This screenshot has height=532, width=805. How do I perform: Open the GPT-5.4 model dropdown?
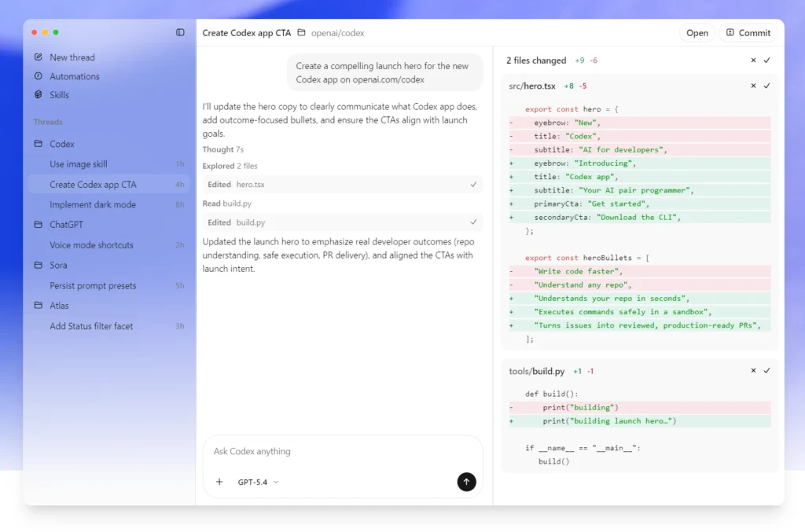pos(258,482)
